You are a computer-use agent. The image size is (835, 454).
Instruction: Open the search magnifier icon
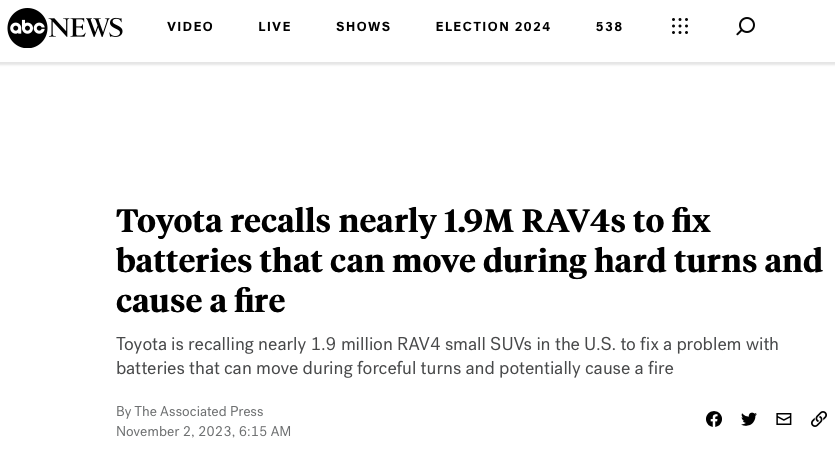pos(746,26)
